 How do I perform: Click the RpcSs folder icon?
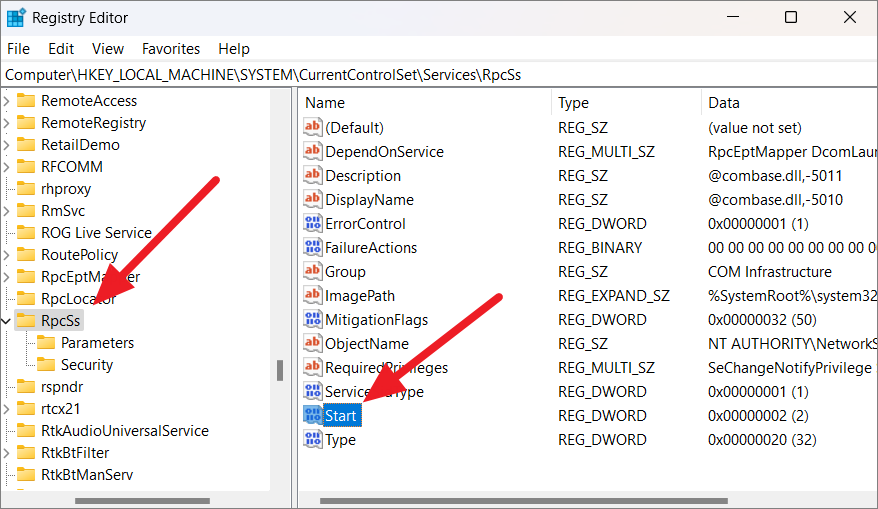26,321
